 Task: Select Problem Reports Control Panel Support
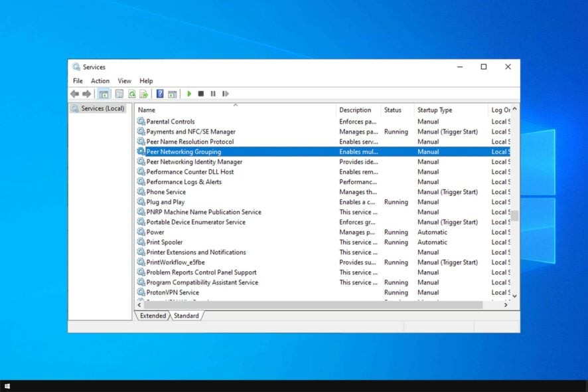point(323,272)
